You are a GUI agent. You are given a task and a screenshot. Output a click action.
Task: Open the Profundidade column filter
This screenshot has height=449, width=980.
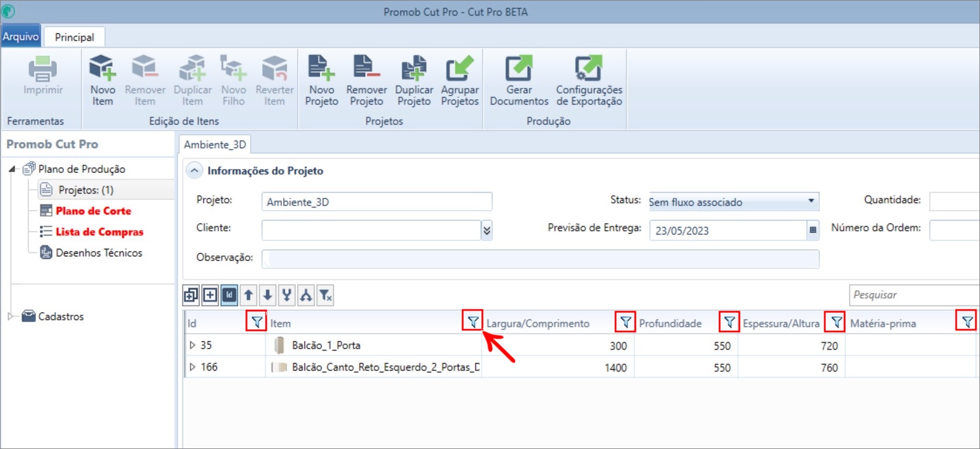tap(729, 322)
